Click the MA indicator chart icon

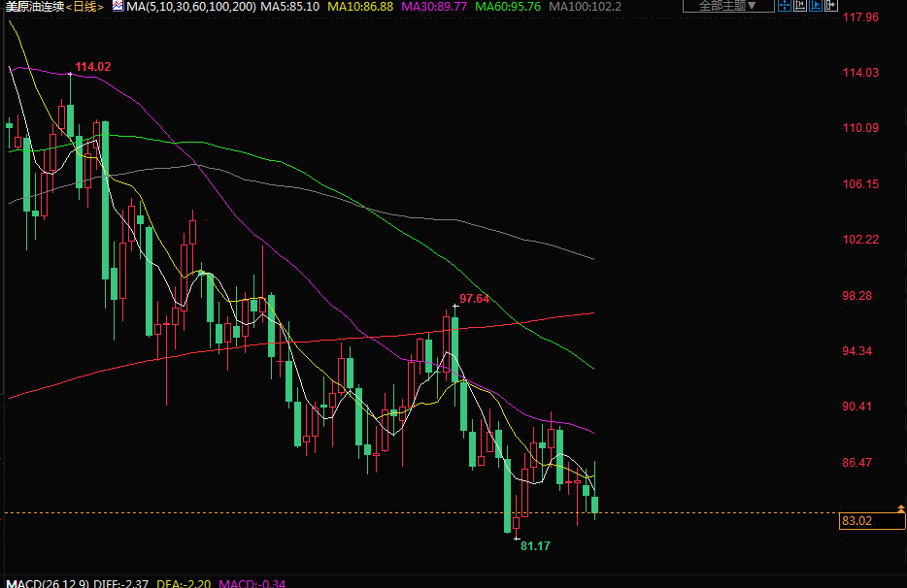pyautogui.click(x=118, y=6)
